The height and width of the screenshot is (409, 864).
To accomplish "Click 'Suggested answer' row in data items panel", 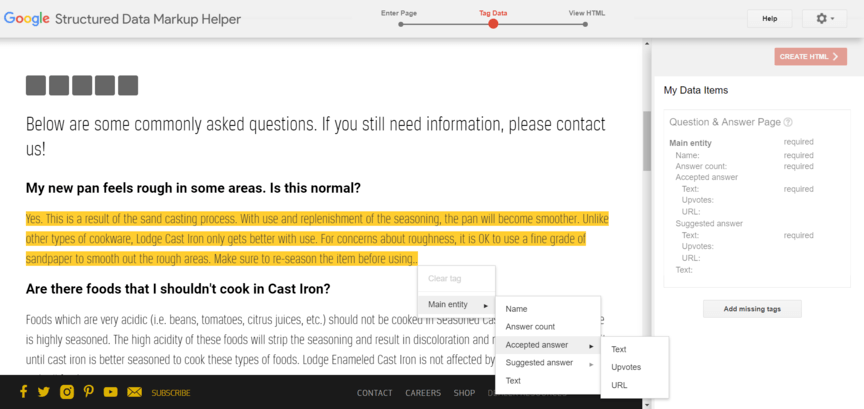I will 709,223.
